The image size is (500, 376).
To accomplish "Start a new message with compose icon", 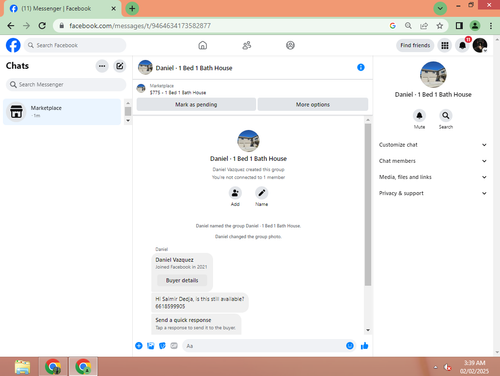I will [120, 66].
